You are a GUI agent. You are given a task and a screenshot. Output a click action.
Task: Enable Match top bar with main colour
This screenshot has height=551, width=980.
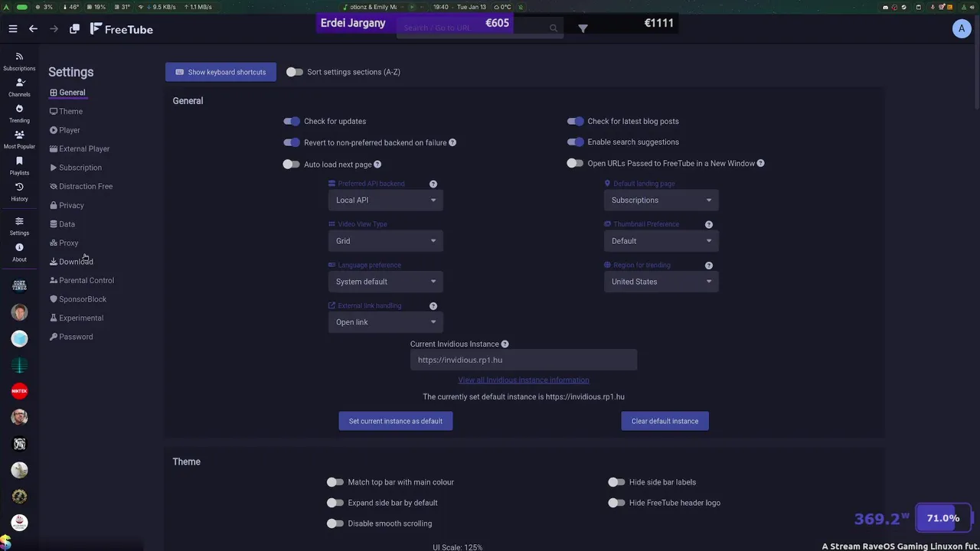coord(335,482)
